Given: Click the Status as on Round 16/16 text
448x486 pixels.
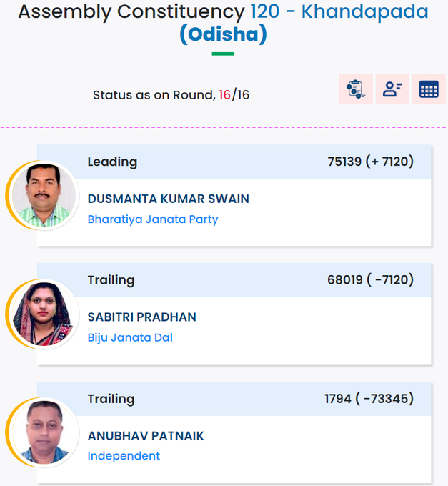Looking at the screenshot, I should pos(171,95).
